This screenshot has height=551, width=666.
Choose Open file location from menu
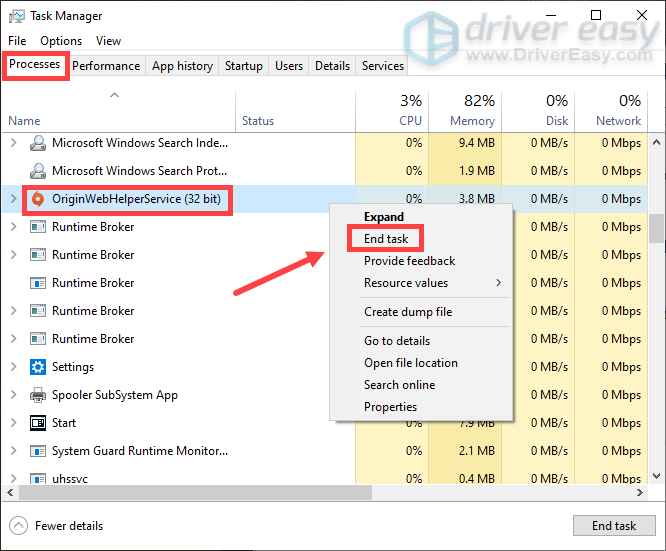point(410,363)
